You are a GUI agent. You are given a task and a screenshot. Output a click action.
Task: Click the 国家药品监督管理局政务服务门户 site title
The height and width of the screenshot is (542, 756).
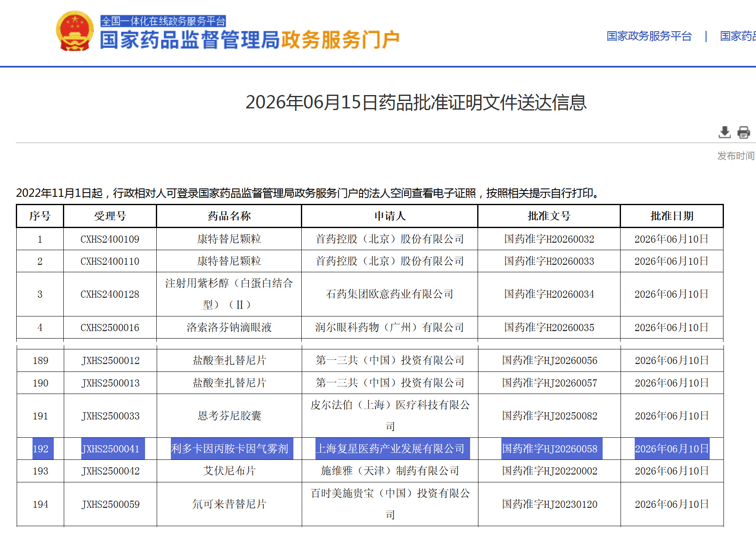pos(250,40)
